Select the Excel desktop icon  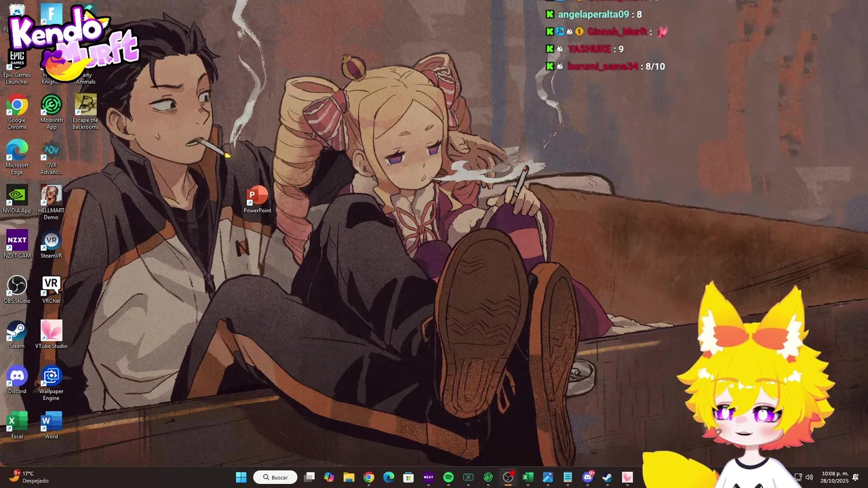(x=17, y=426)
